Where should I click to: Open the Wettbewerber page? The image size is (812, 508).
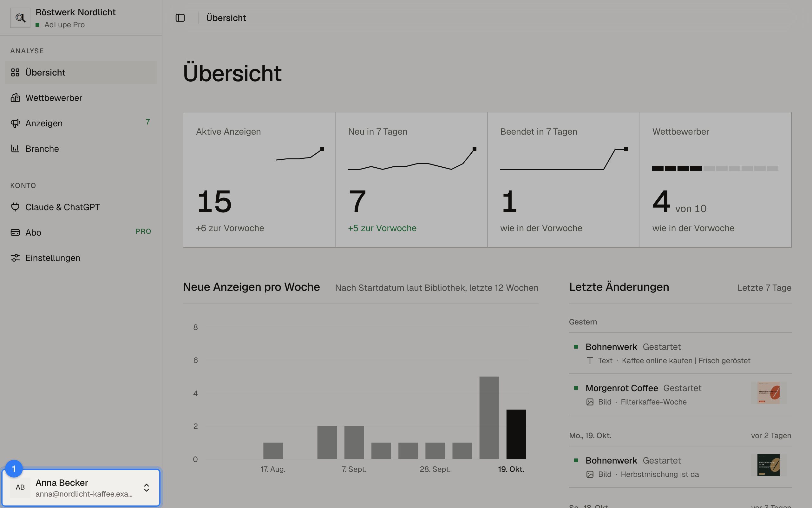click(81, 98)
